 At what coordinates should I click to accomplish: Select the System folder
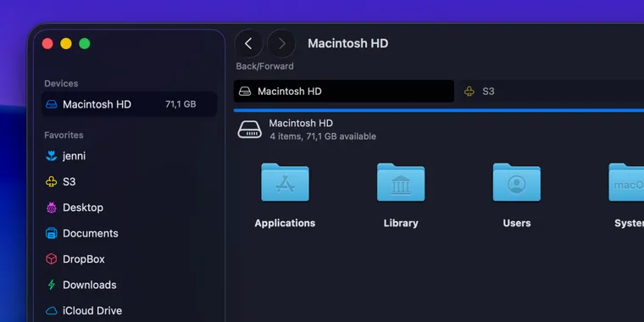coord(626,182)
